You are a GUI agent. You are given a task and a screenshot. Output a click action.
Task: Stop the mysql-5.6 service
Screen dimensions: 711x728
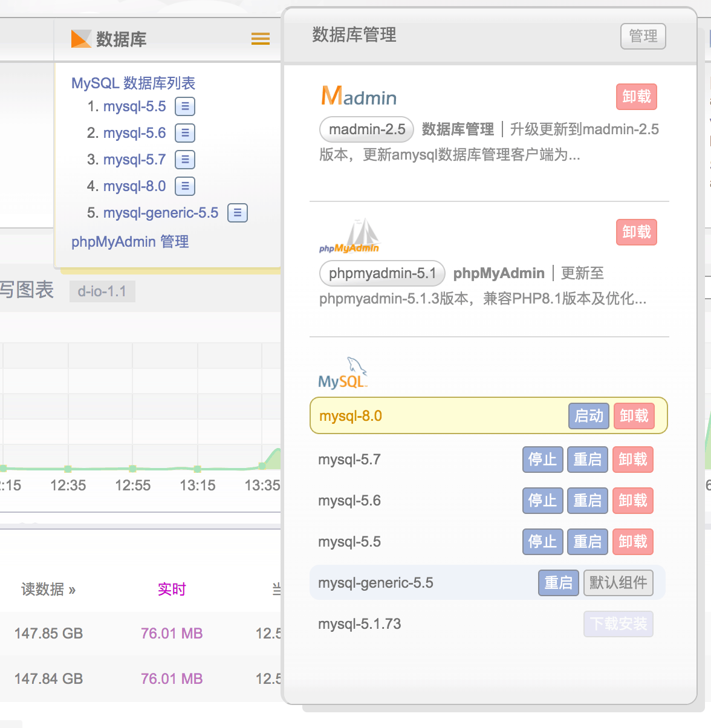pyautogui.click(x=542, y=501)
